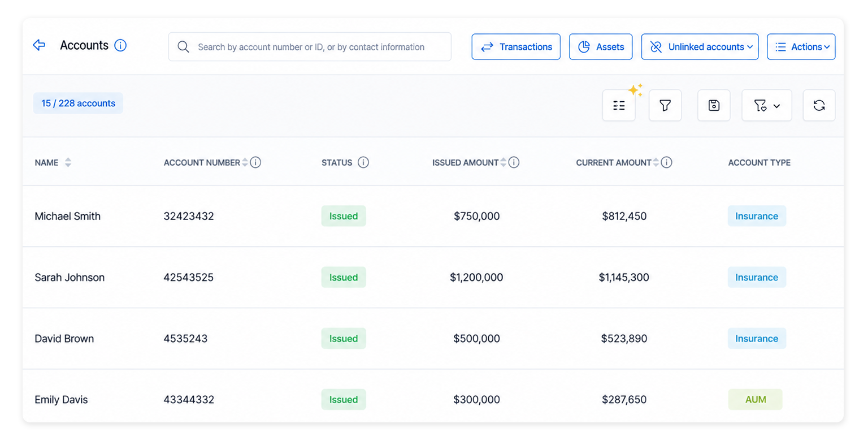
Task: Open the Actions dropdown menu
Action: pyautogui.click(x=801, y=47)
